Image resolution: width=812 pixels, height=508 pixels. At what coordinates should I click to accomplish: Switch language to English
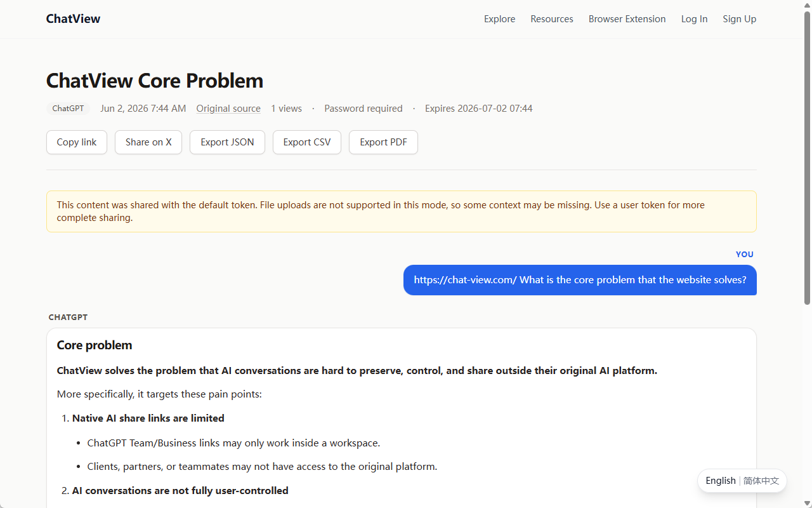721,481
